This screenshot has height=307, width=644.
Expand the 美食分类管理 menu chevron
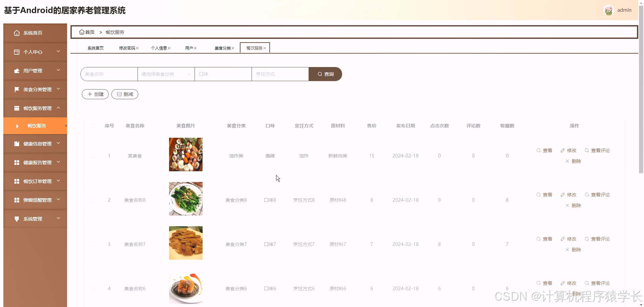coord(58,89)
